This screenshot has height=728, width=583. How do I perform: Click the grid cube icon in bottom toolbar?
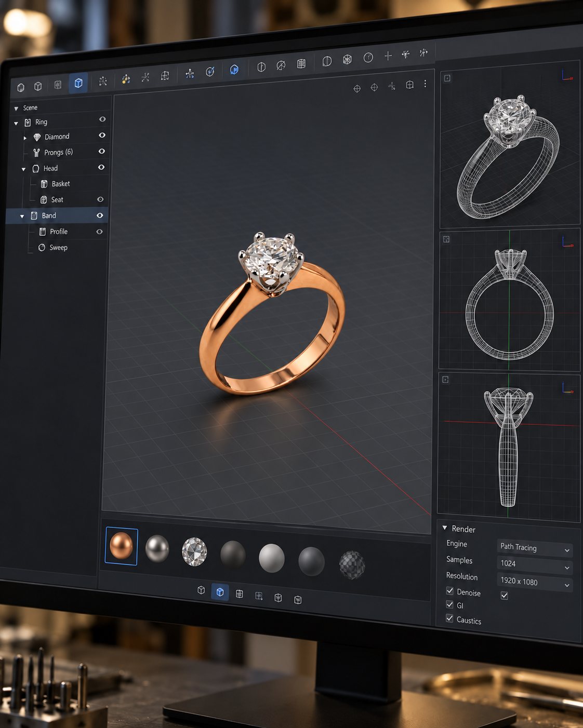coord(240,594)
